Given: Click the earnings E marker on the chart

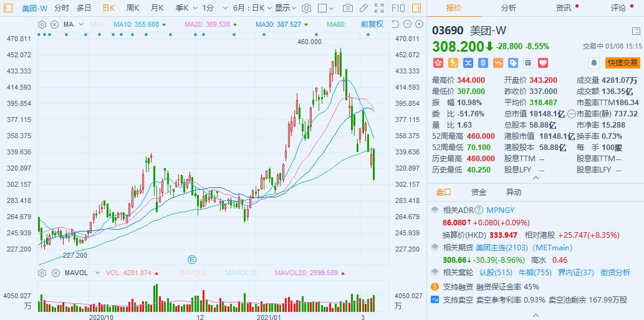Looking at the screenshot, I should click(x=192, y=258).
